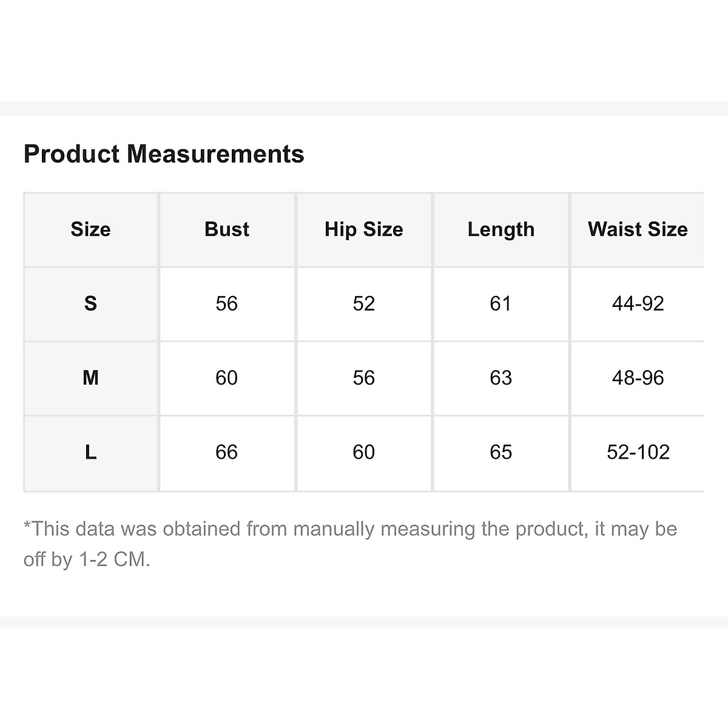
Task: Select the Waist Size column header
Action: [x=638, y=229]
